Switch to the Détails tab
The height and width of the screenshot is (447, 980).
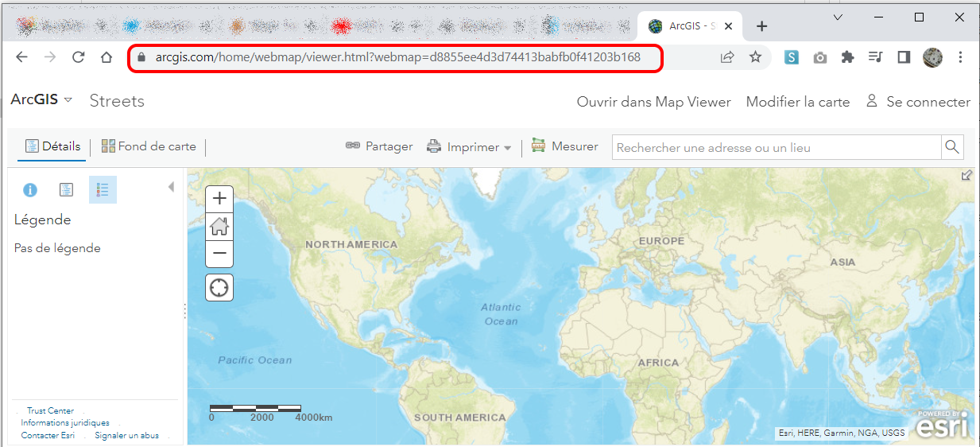(53, 146)
